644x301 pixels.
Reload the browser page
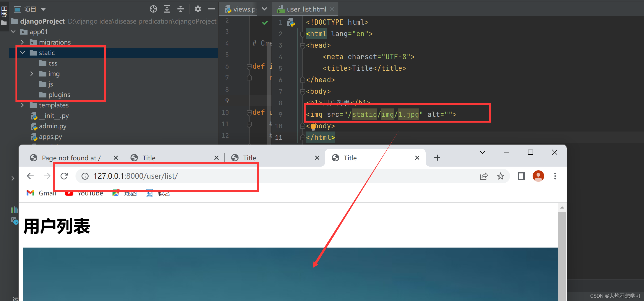64,176
